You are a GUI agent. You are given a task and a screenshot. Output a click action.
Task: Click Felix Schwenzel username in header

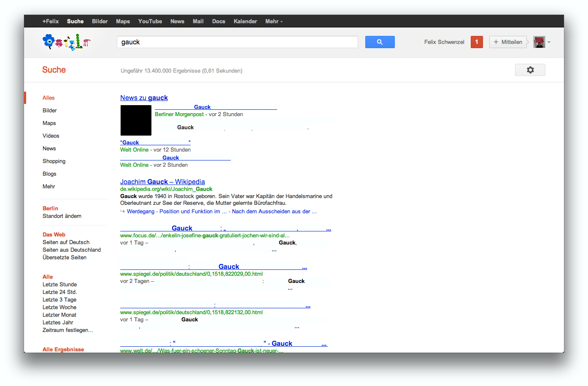(x=444, y=42)
